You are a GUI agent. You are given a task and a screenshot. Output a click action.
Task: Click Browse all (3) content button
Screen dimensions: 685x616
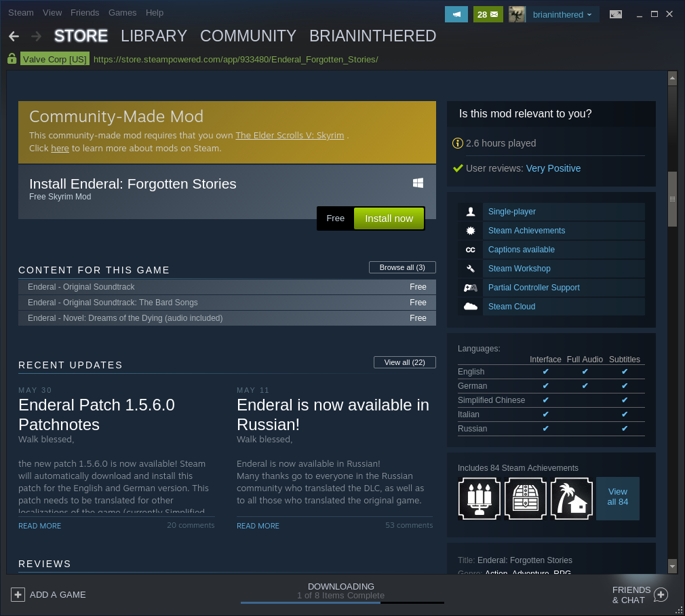point(402,267)
